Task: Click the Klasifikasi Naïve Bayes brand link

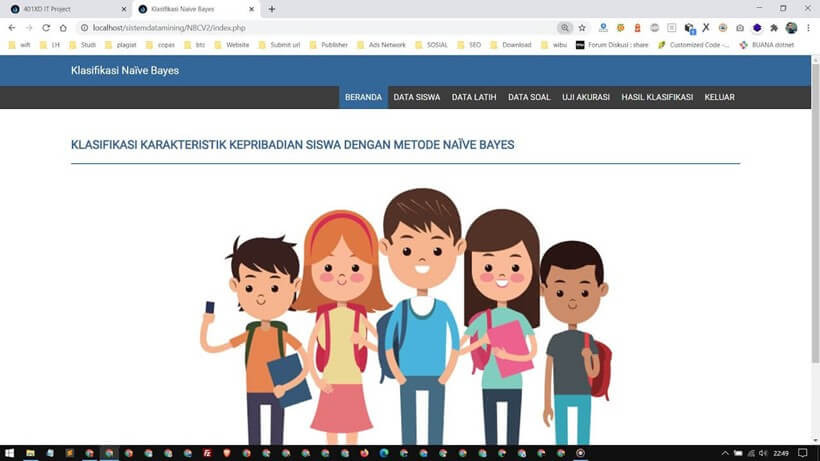Action: click(125, 71)
